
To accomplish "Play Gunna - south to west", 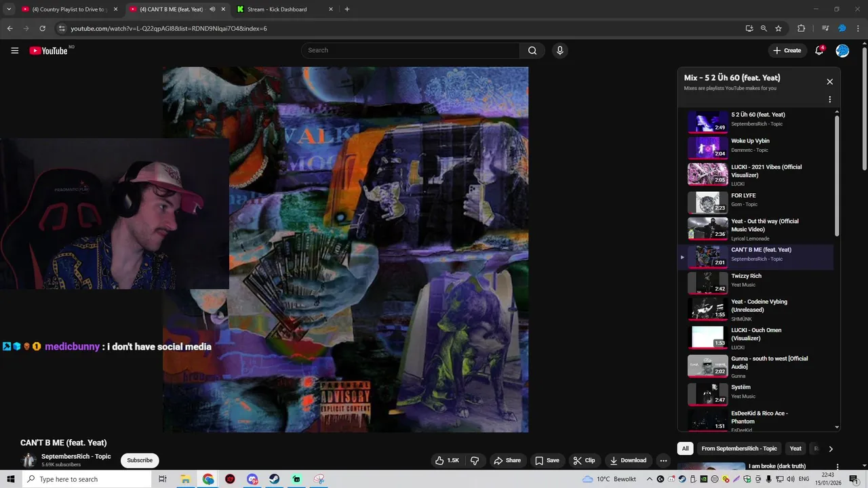I will 755,367.
